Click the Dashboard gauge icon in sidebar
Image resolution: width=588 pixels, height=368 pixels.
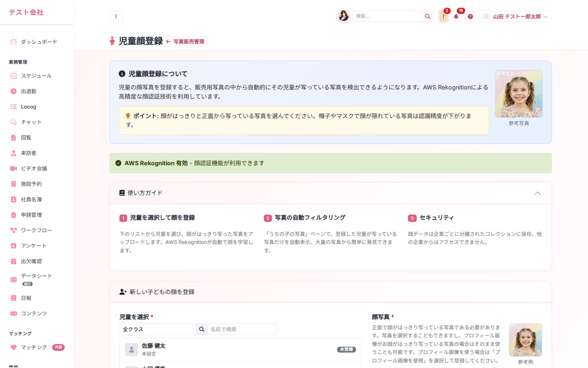(14, 42)
